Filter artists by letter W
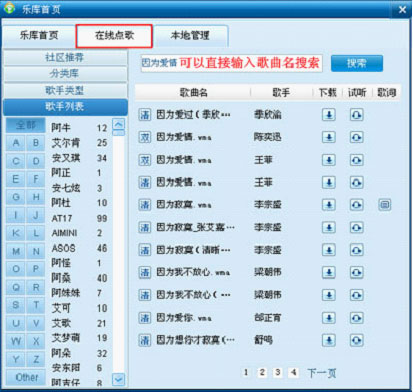 (x=16, y=341)
